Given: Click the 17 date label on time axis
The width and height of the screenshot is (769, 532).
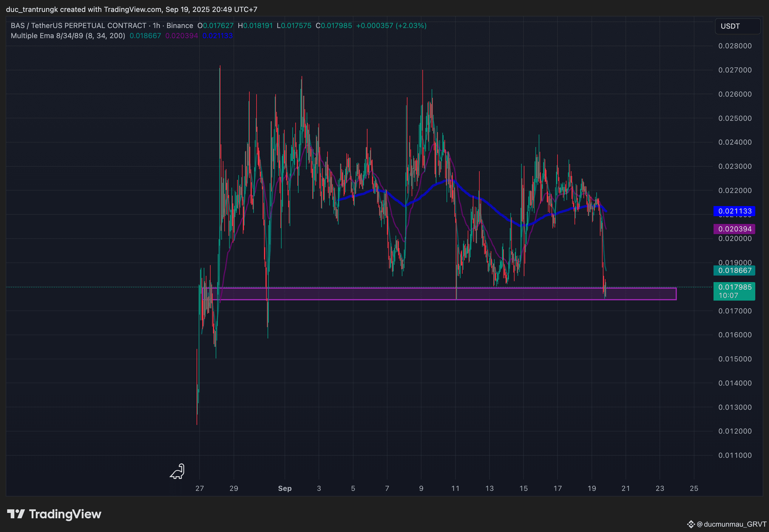Looking at the screenshot, I should [558, 488].
